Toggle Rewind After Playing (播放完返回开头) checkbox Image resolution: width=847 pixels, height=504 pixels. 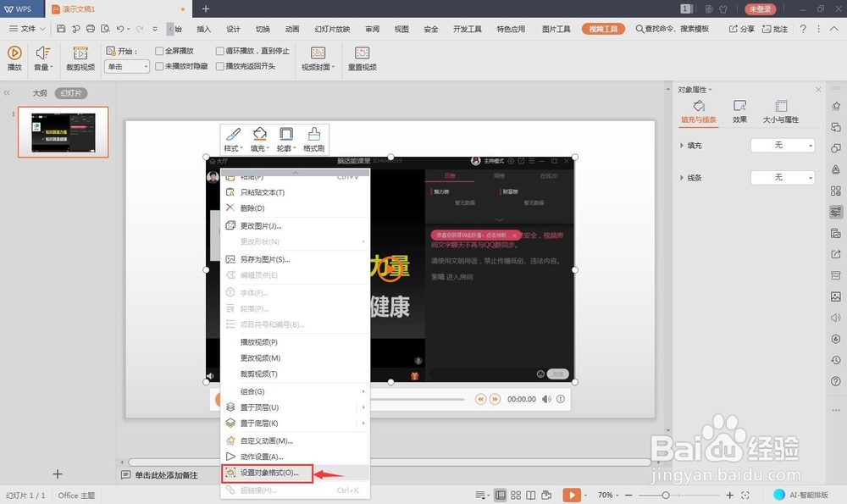click(220, 66)
